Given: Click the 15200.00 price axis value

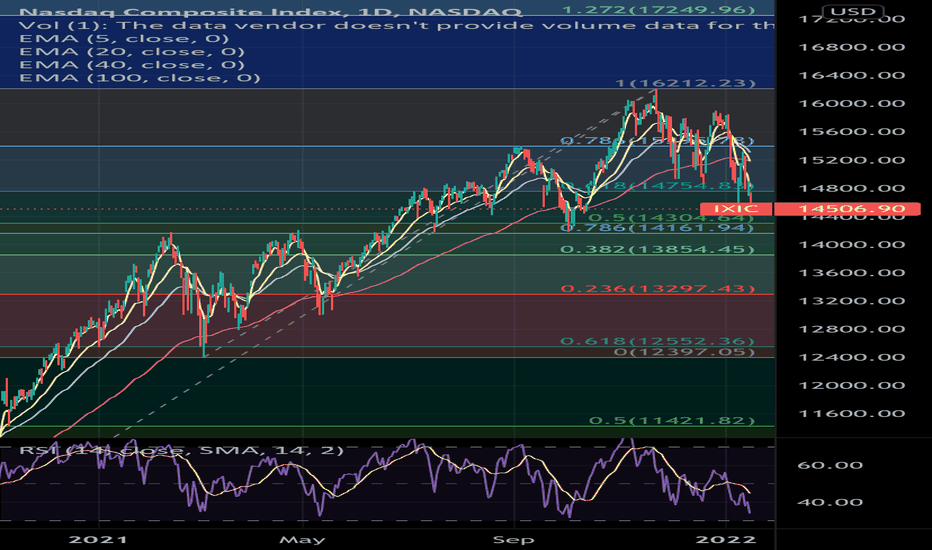Looking at the screenshot, I should point(852,160).
